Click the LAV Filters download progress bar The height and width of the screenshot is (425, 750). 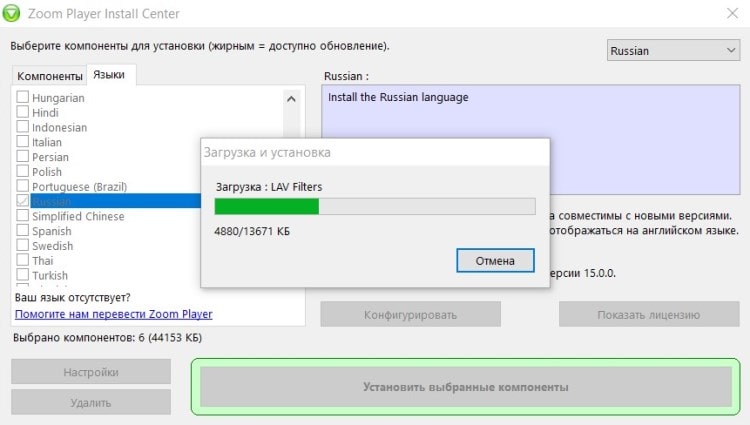(x=375, y=207)
